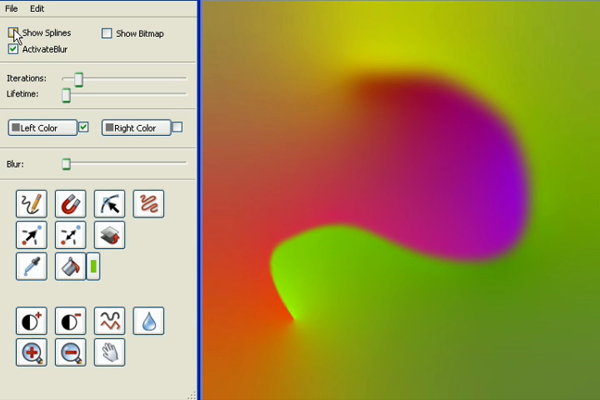600x400 pixels.
Task: Activate the red magnet tool
Action: click(x=70, y=204)
